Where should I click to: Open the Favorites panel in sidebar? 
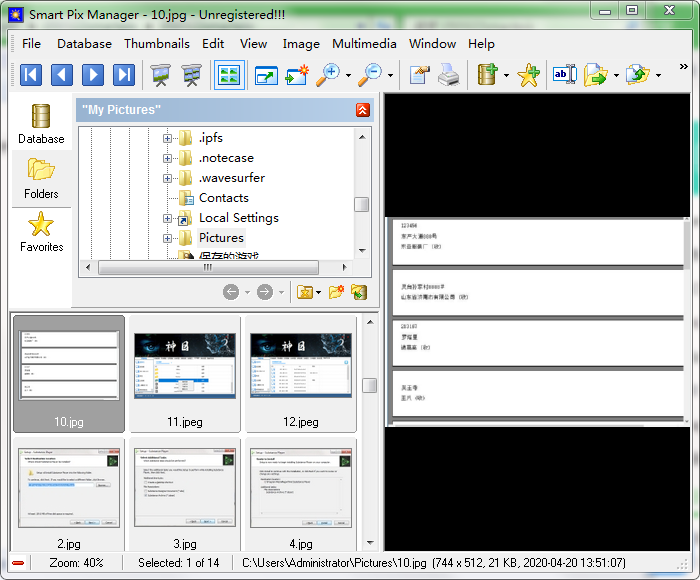pyautogui.click(x=41, y=232)
